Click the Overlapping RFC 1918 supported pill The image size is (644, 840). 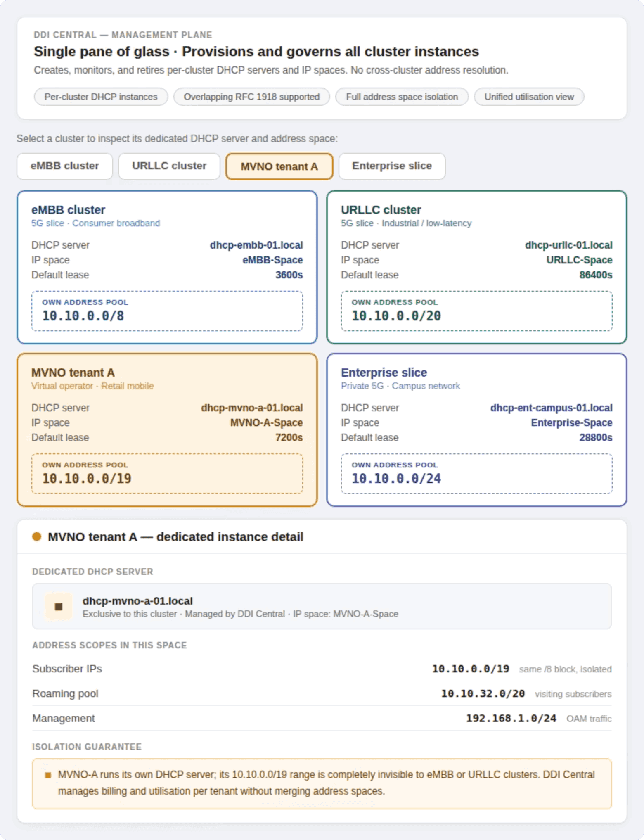(x=251, y=97)
